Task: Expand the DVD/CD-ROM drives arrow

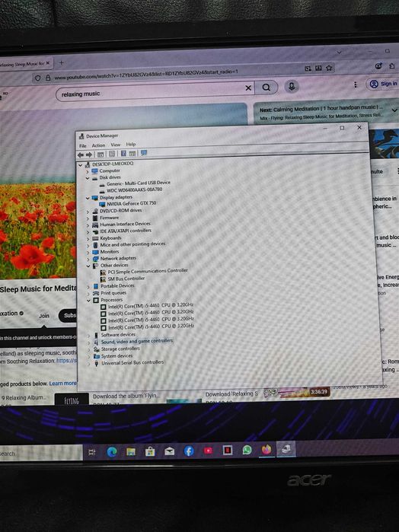Action: tap(88, 212)
